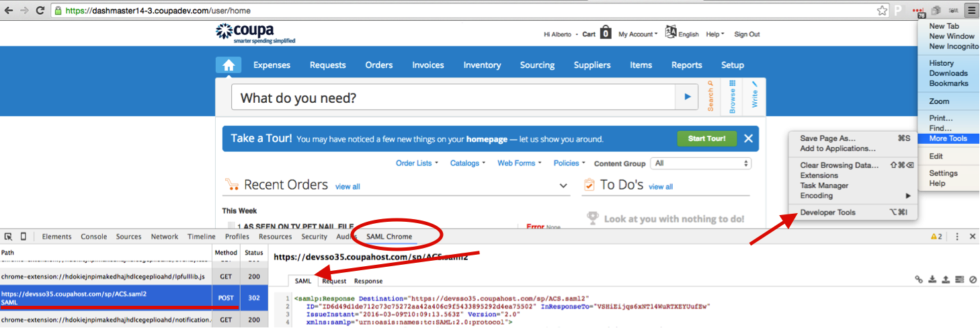This screenshot has width=980, height=328.
Task: Click the Path column header
Action: coord(106,253)
